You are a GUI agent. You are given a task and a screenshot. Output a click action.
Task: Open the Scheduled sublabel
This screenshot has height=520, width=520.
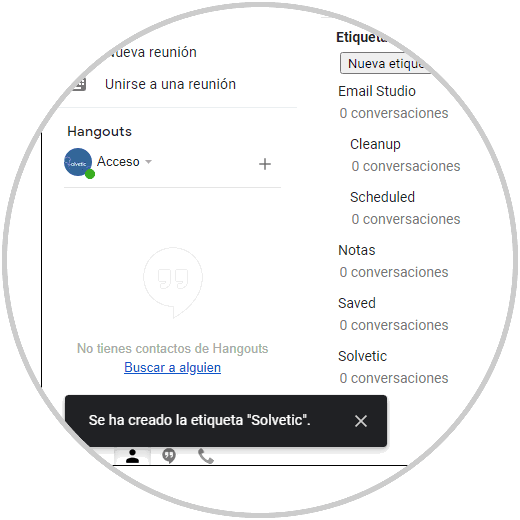tap(382, 197)
